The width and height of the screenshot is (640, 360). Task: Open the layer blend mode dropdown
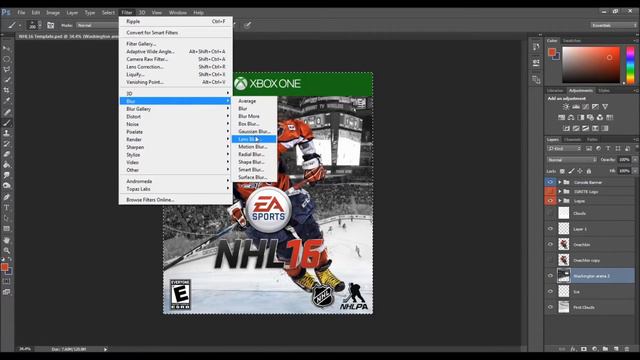[x=571, y=160]
